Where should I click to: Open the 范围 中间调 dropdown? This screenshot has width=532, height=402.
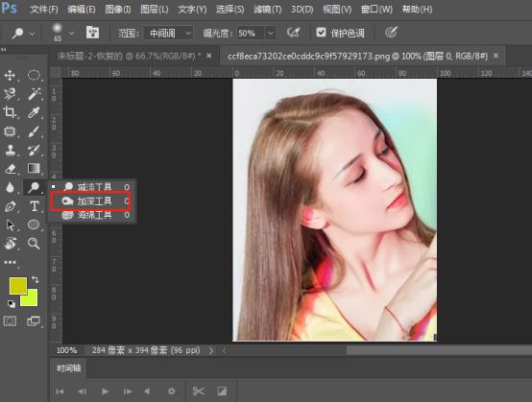point(169,34)
